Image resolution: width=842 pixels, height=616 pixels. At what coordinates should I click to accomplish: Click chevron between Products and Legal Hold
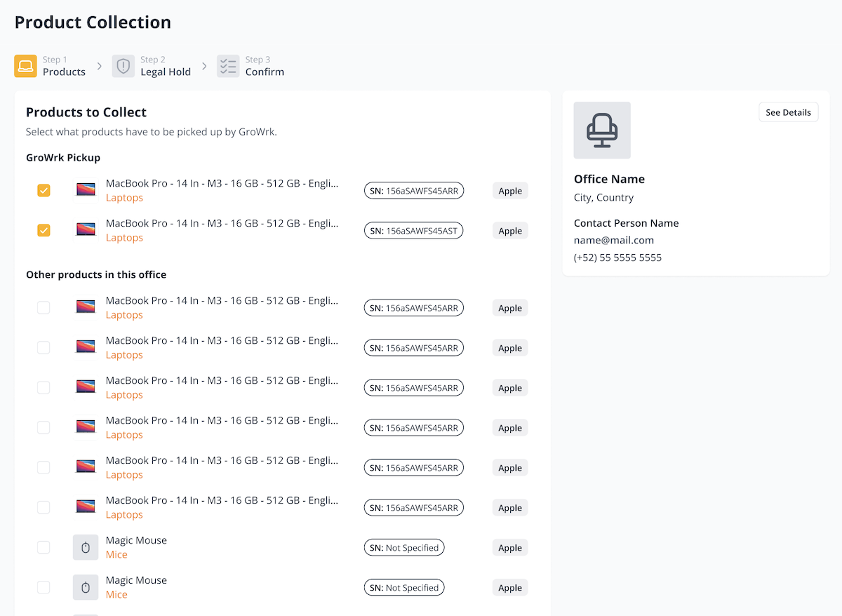point(99,66)
